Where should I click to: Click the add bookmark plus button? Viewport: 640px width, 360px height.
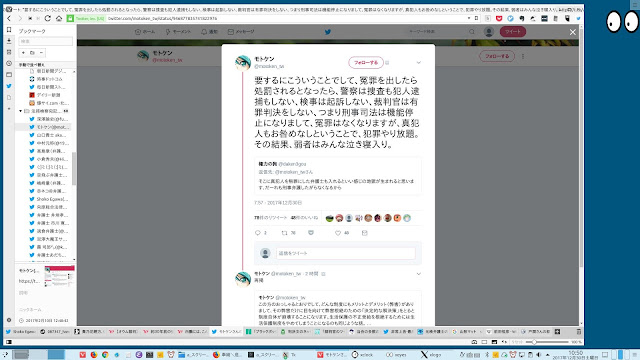coord(23,53)
